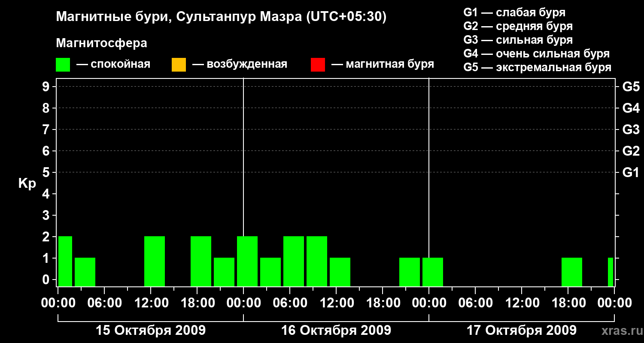Click the '06:00' time label for 15 October
Viewport: 644px width, 343px height.
(104, 303)
